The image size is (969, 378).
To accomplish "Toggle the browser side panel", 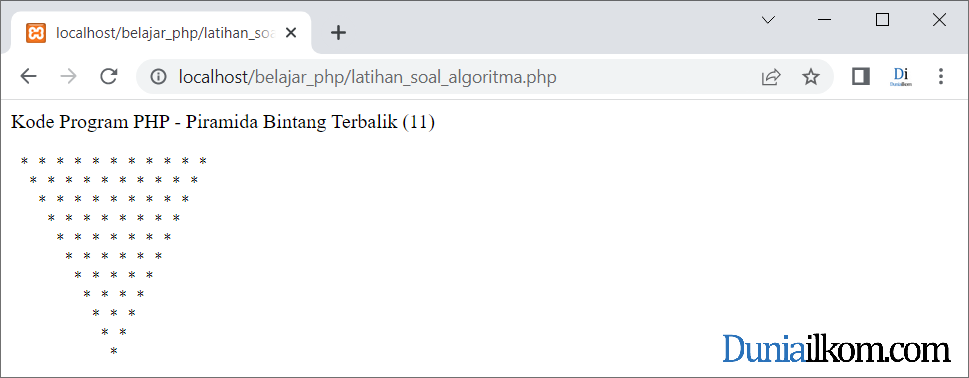I will pyautogui.click(x=861, y=77).
